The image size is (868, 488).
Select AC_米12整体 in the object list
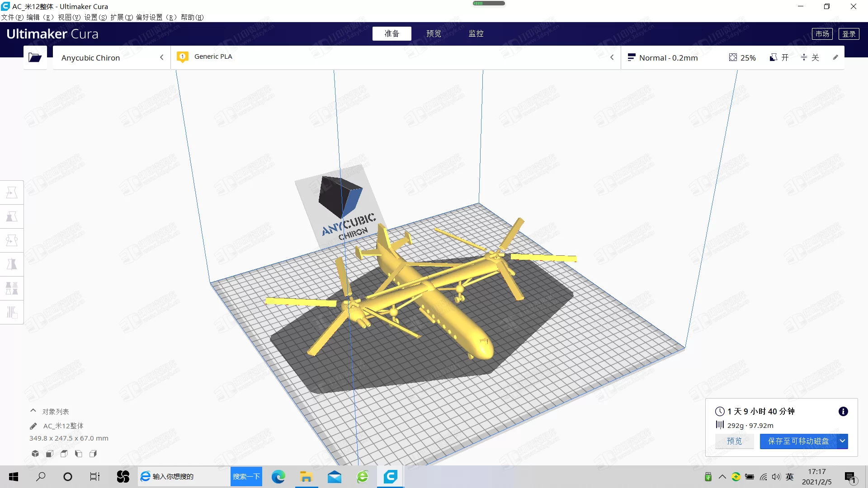coord(63,426)
